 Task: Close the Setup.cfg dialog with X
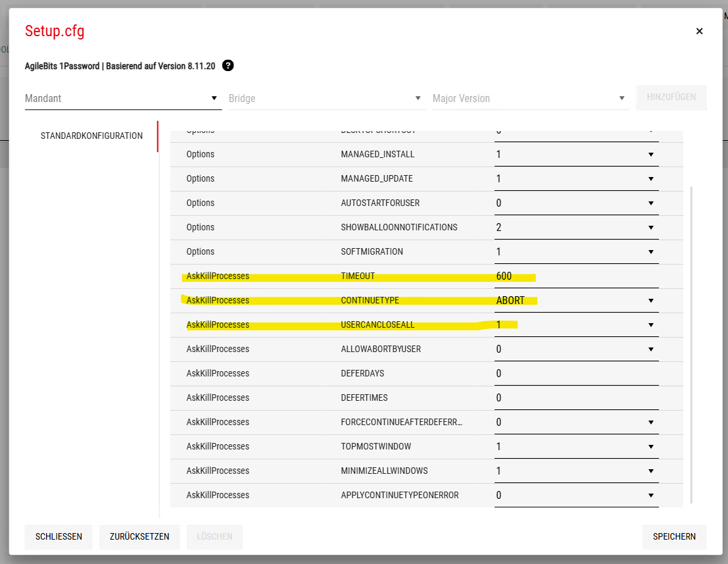[x=699, y=31]
